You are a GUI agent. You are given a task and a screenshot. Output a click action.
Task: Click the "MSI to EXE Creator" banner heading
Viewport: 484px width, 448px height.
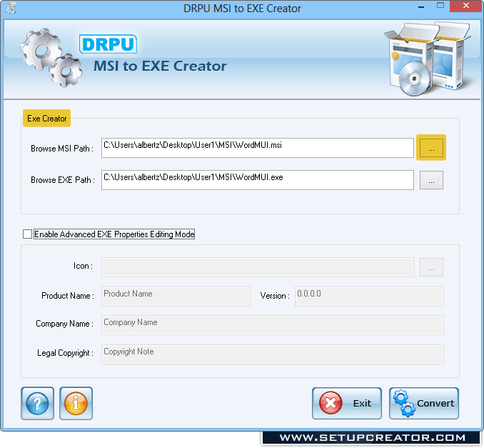pyautogui.click(x=160, y=66)
